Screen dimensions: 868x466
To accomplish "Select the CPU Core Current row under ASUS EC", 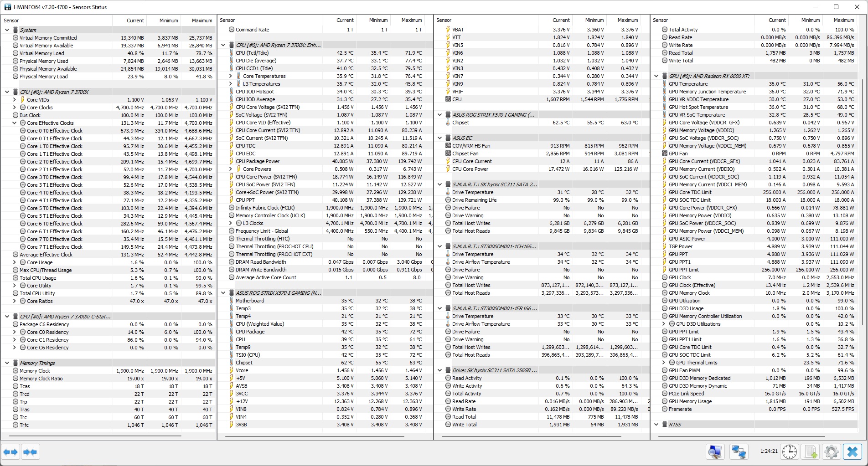I will click(x=541, y=161).
